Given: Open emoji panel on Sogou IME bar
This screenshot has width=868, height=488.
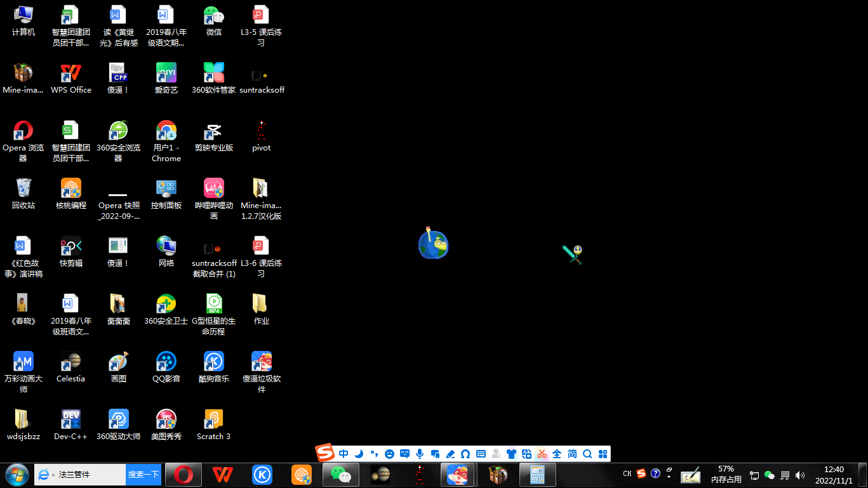Looking at the screenshot, I should click(x=389, y=454).
